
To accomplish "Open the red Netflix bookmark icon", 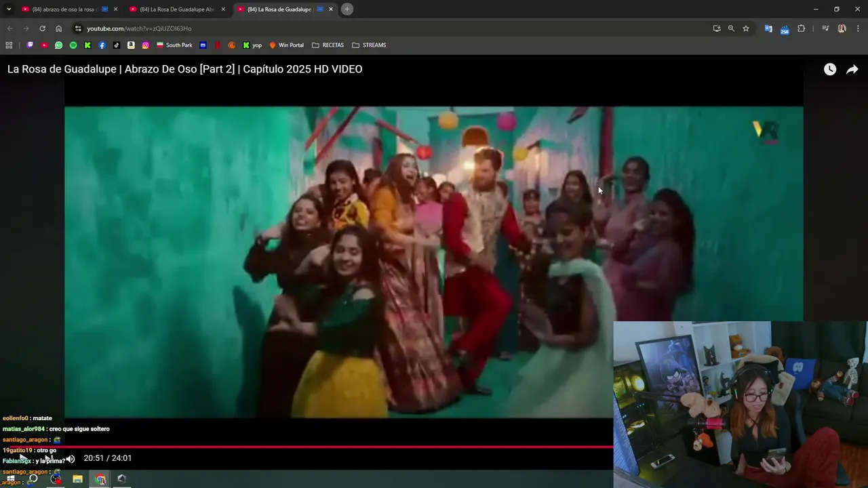I will coord(218,45).
